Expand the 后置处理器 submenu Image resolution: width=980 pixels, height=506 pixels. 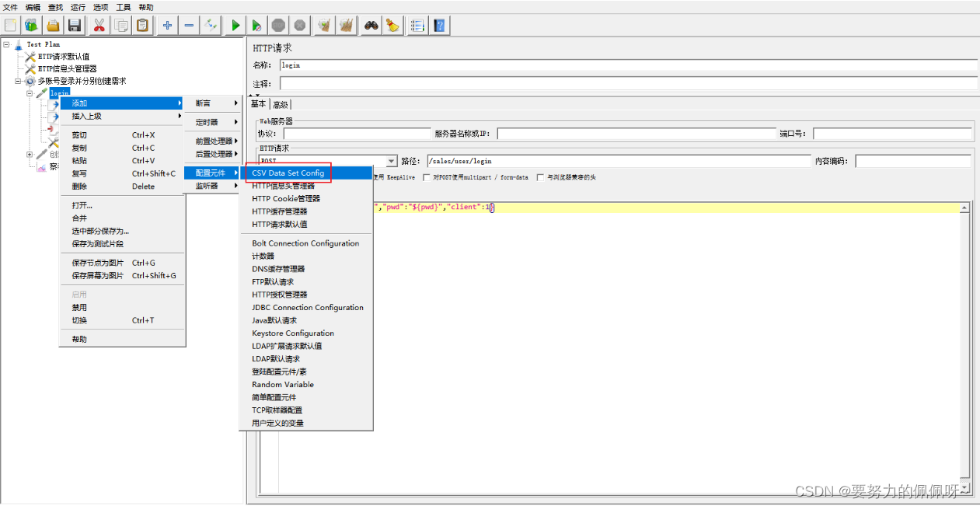tap(212, 154)
